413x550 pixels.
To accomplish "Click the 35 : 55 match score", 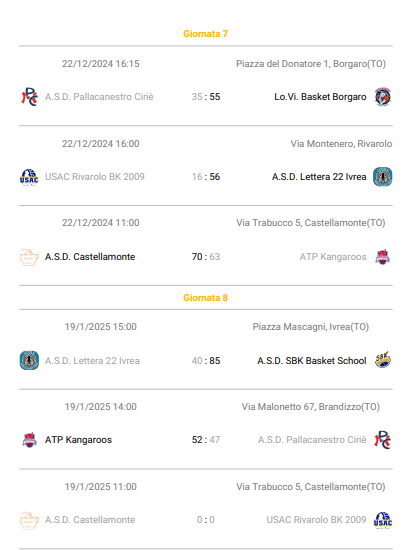I will pyautogui.click(x=206, y=97).
